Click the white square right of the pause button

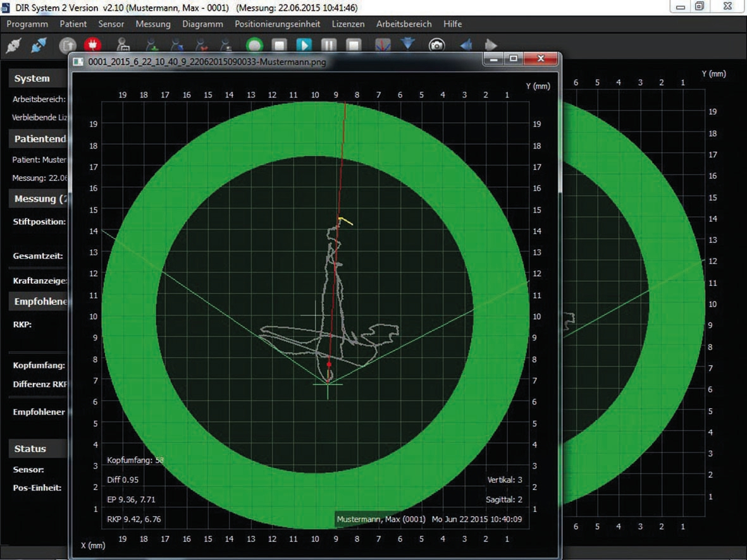pyautogui.click(x=354, y=46)
